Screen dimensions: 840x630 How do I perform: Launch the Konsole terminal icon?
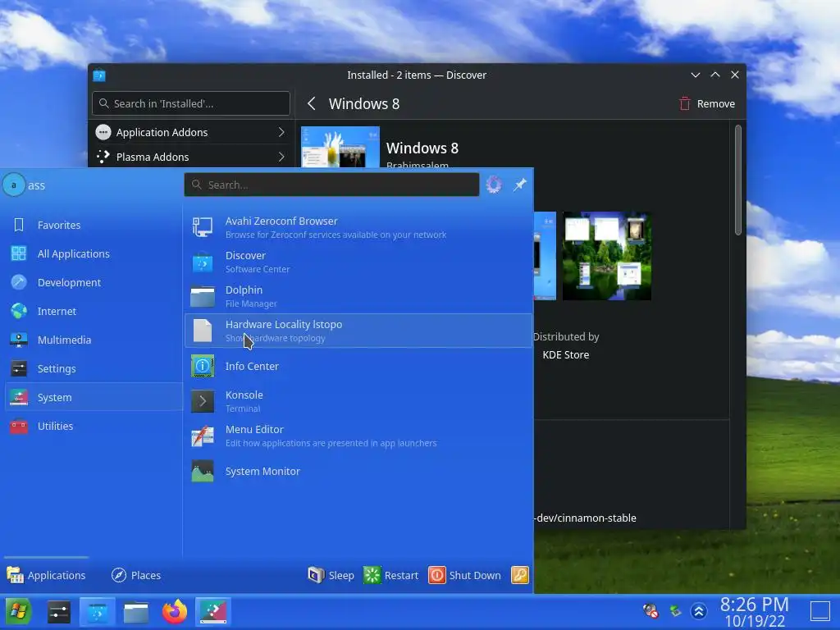point(203,400)
